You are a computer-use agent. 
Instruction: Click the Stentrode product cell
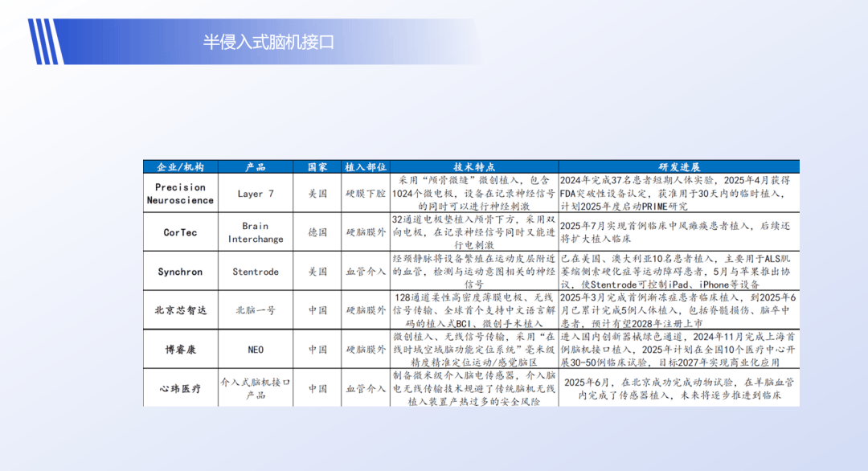pos(256,271)
